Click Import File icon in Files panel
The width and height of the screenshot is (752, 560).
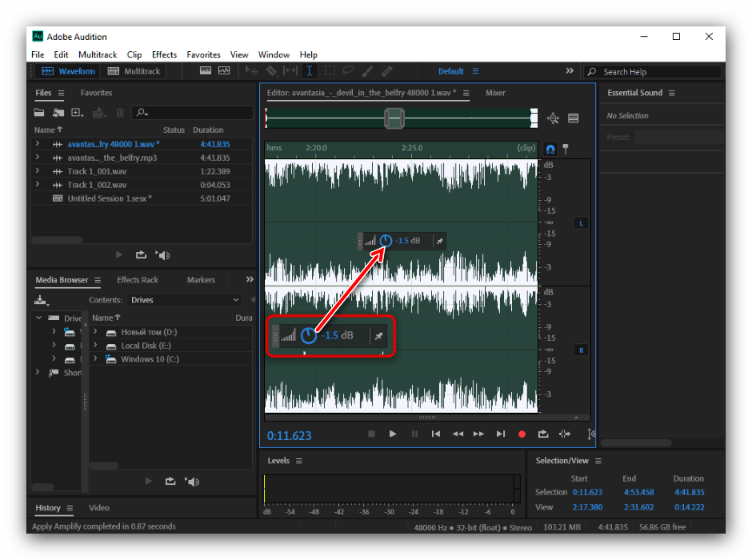point(58,113)
